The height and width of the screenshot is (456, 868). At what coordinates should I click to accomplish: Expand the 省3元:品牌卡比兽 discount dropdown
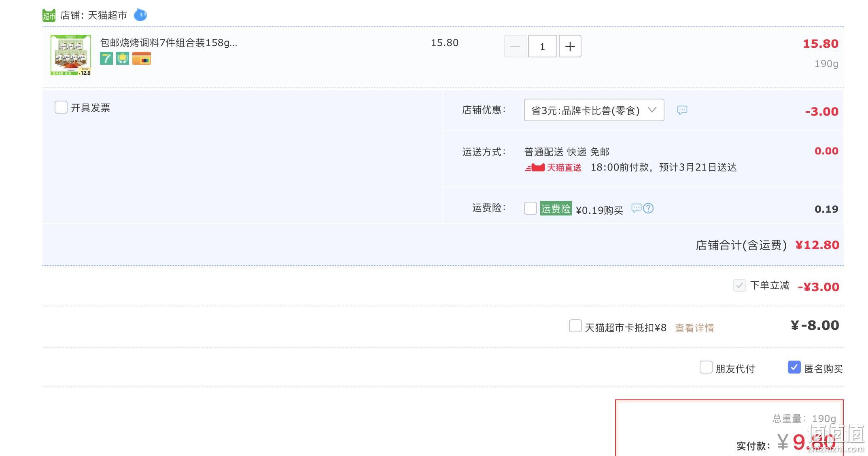click(x=594, y=110)
